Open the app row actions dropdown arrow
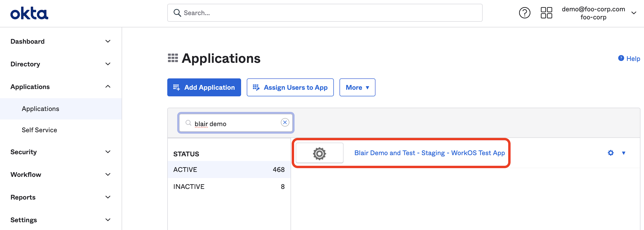644x230 pixels. click(624, 153)
